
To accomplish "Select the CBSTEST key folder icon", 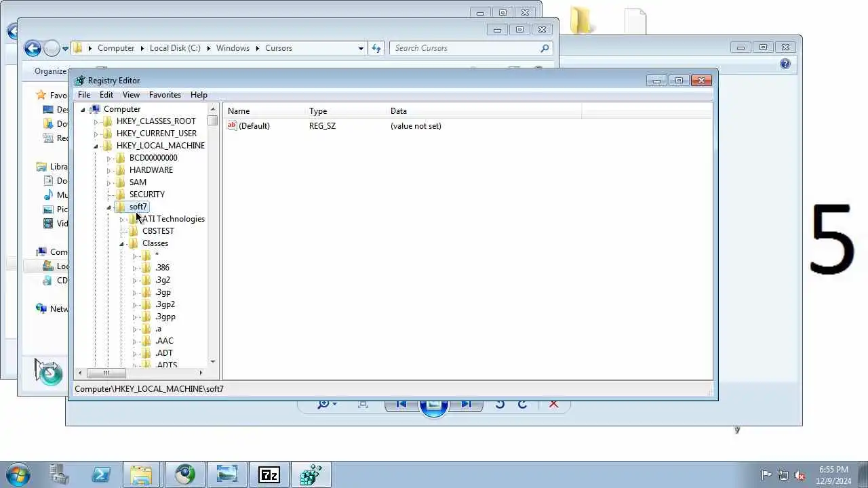I will tap(134, 231).
